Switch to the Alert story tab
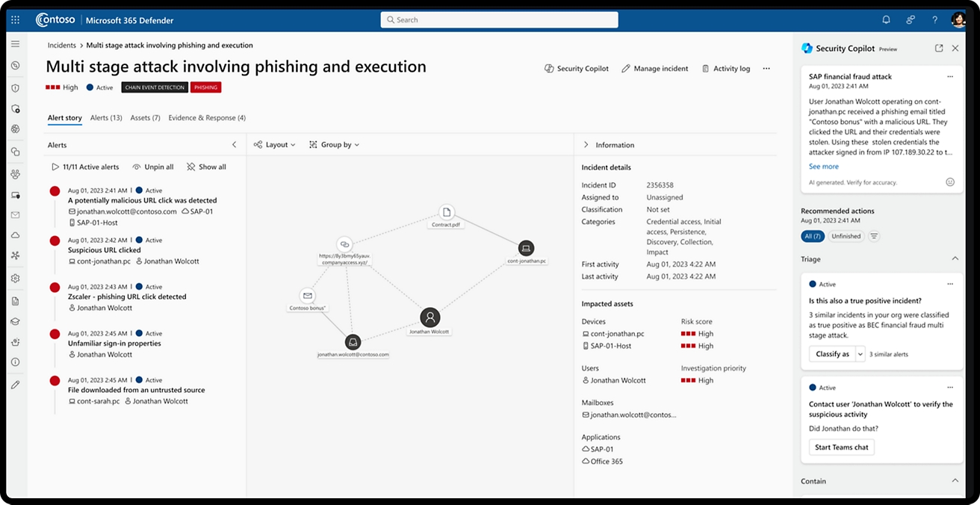The width and height of the screenshot is (980, 505). (65, 118)
